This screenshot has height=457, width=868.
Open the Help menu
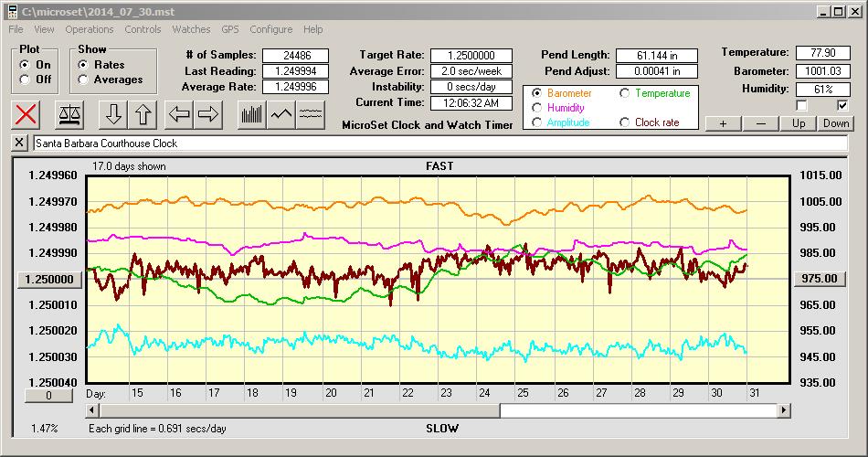[312, 29]
